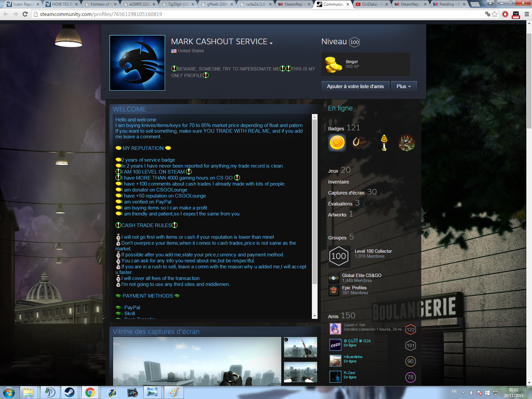
Task: Open the Inventaire link
Action: [x=338, y=182]
